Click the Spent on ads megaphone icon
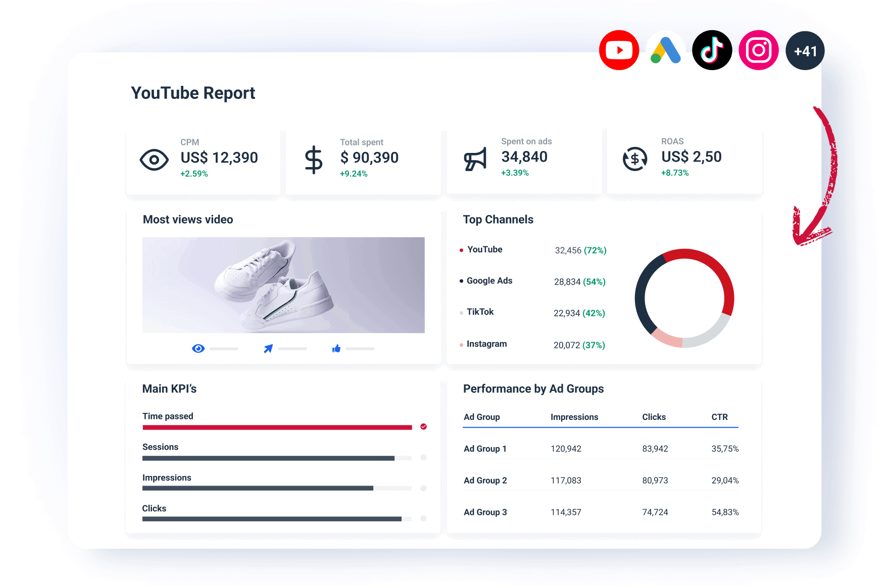Viewport: 889px width, 588px height. [x=475, y=159]
